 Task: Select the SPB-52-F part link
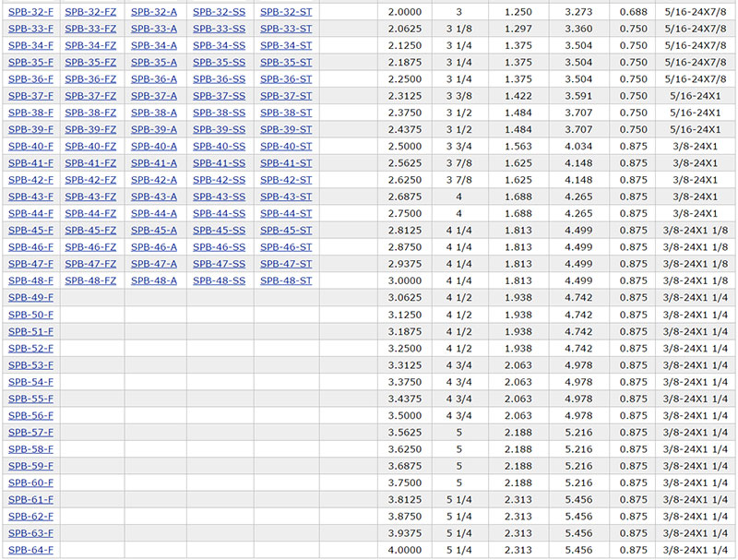(x=30, y=349)
